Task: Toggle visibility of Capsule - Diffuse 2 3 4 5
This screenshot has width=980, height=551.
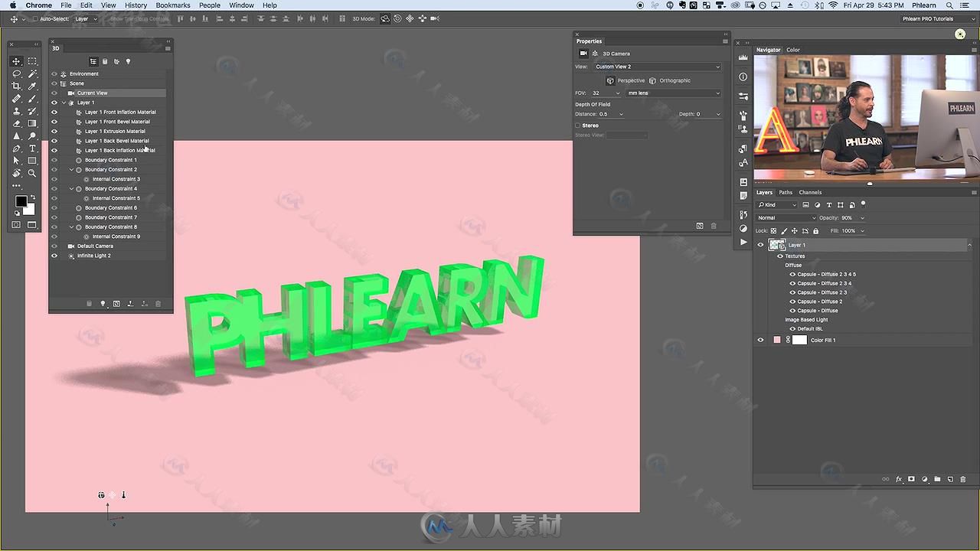Action: pos(792,274)
